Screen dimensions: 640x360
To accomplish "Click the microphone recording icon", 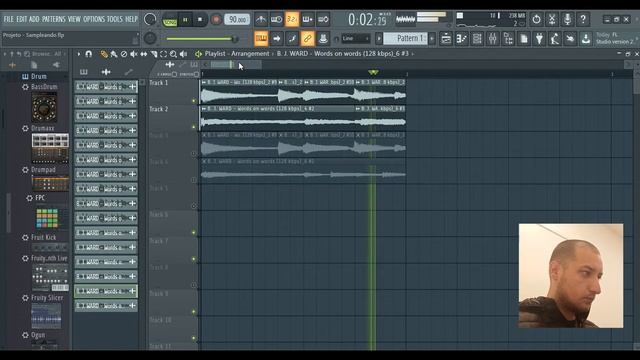I will 567,19.
